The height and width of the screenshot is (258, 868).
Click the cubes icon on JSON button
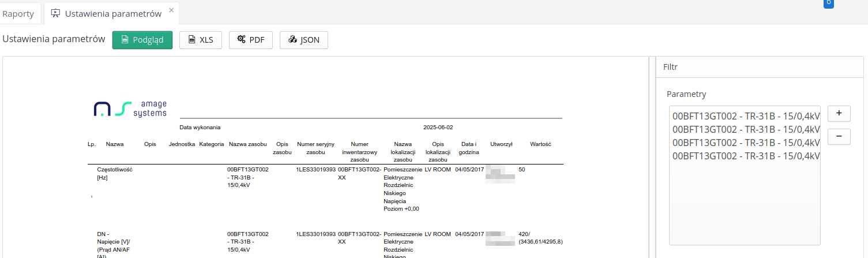click(292, 40)
